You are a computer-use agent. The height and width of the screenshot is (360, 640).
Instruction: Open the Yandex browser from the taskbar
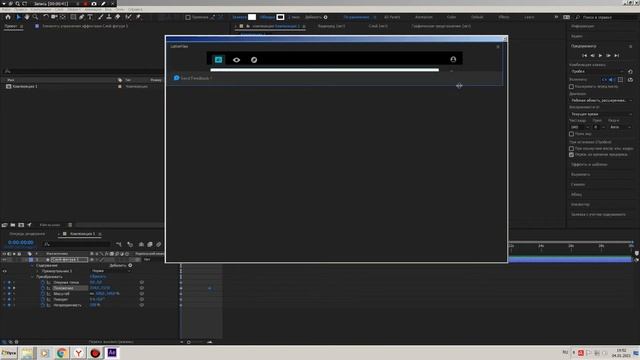78,353
